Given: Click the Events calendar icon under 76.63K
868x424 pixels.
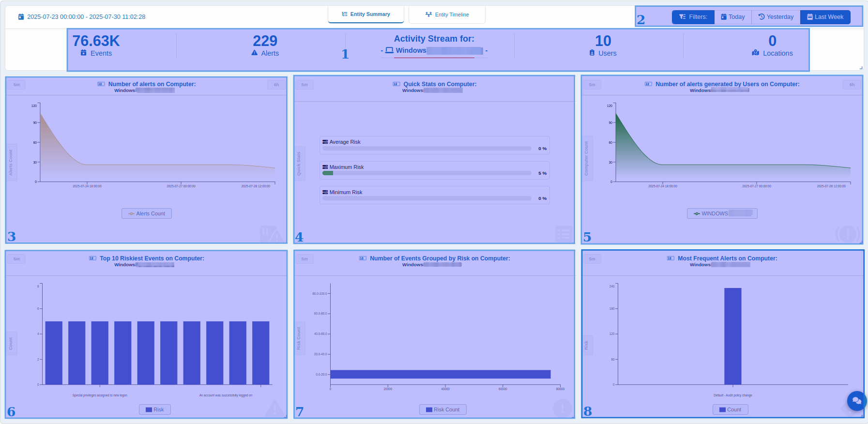Looking at the screenshot, I should click(84, 53).
